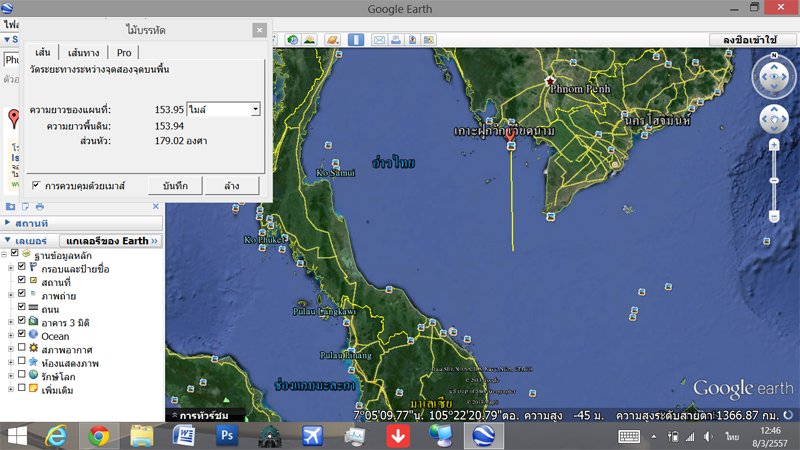
Task: Toggle the mouse navigation checkbox in ruler dialog
Action: point(36,185)
